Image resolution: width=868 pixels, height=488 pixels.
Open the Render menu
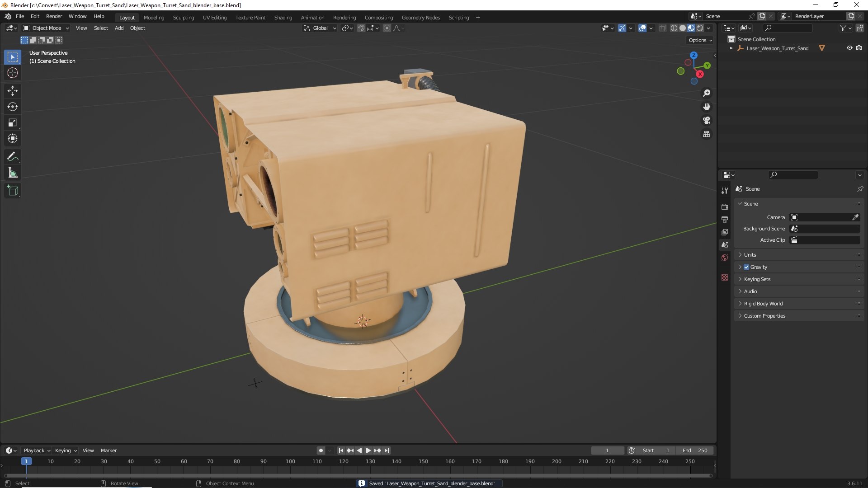click(54, 16)
